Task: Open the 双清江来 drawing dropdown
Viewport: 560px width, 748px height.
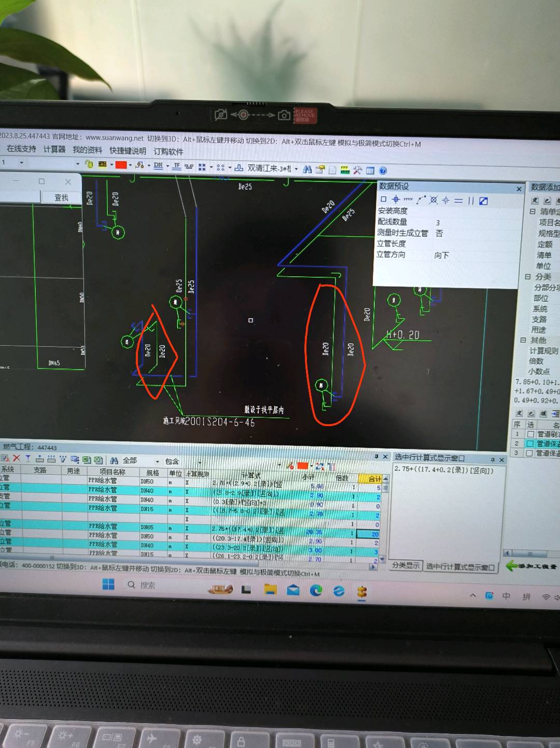Action: (297, 168)
